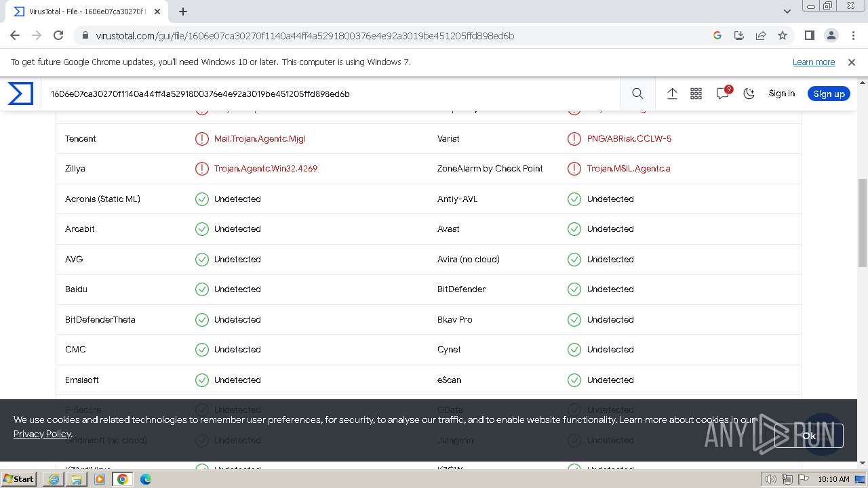Open Microsoft Edge from taskbar
Viewport: 868px width, 488px height.
[146, 479]
